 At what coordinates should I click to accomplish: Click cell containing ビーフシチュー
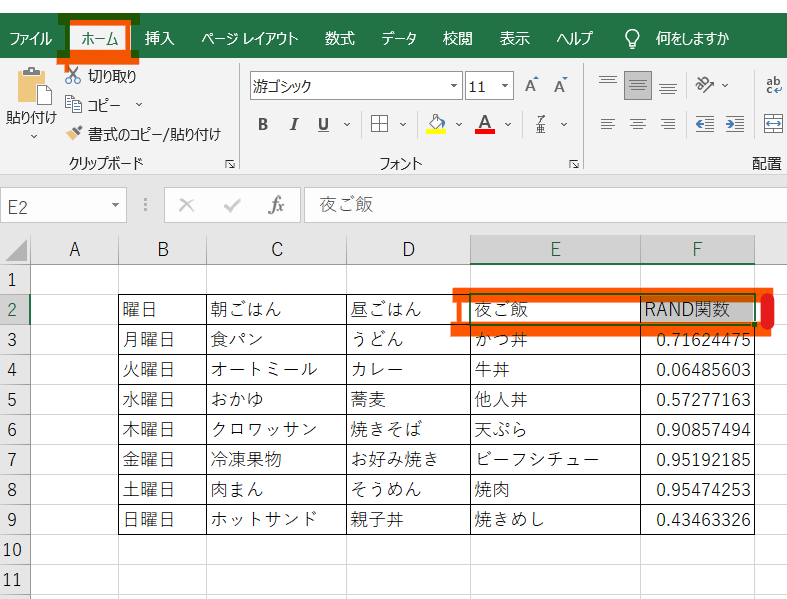point(555,459)
